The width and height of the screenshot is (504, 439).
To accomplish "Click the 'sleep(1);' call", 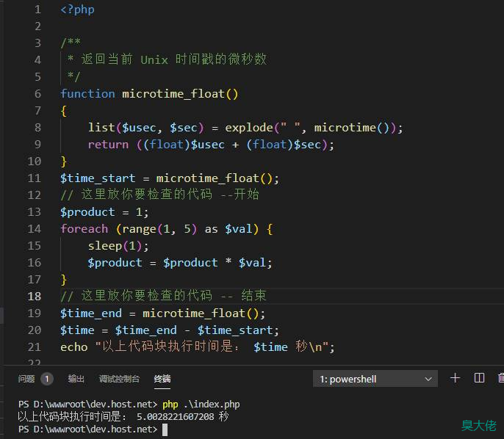I will (118, 246).
